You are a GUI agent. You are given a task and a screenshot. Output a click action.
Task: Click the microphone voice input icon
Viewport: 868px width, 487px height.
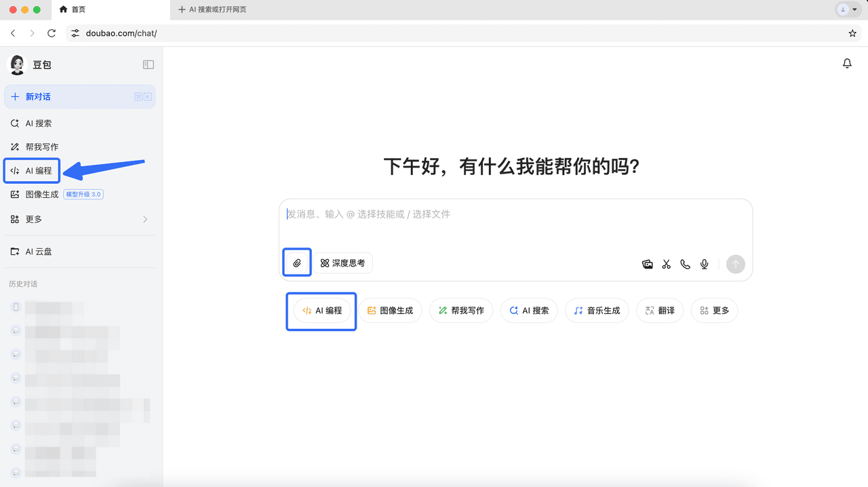point(705,265)
